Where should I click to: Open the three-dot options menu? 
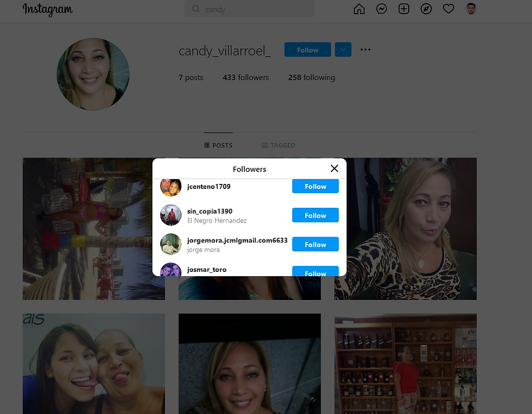coord(365,49)
